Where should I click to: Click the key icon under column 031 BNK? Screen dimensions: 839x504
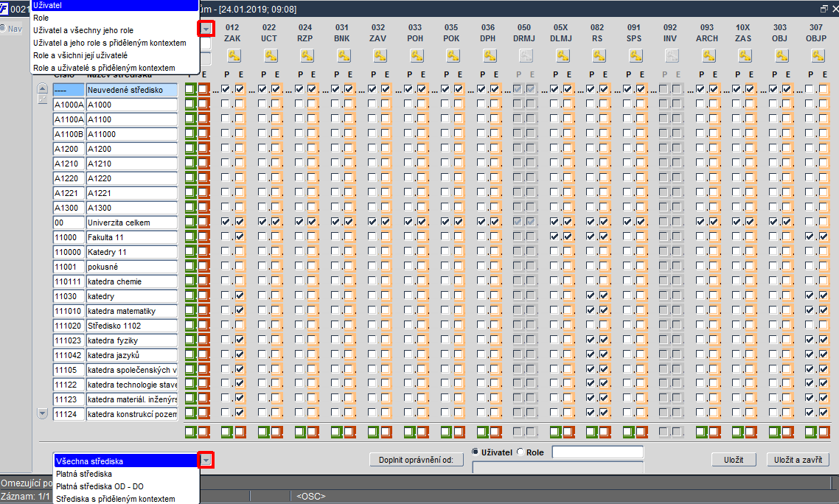[344, 56]
